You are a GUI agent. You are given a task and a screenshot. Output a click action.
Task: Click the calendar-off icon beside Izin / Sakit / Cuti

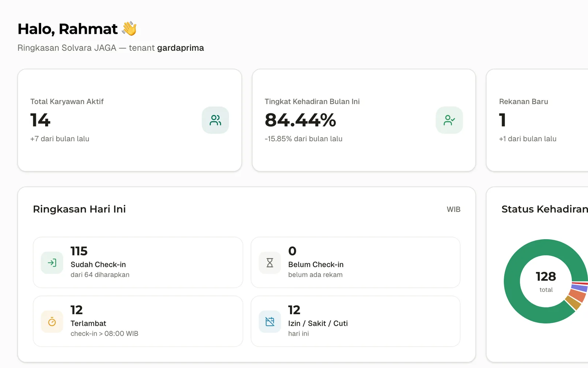270,322
